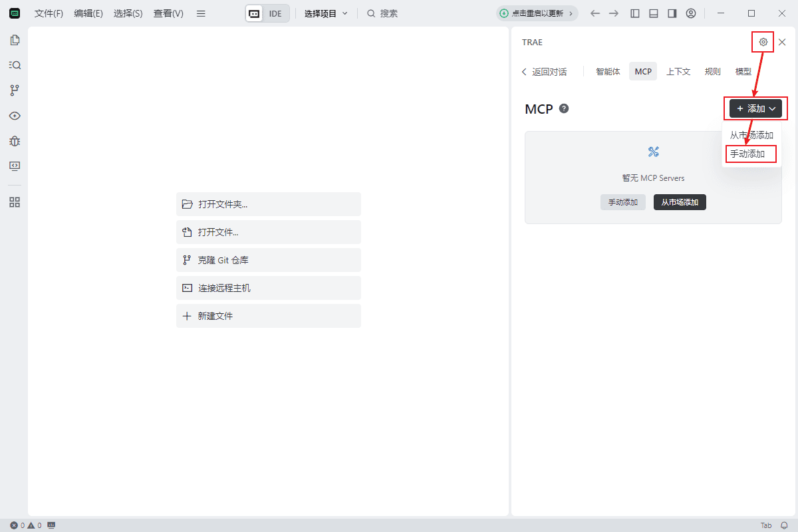The height and width of the screenshot is (532, 798).
Task: Click 返回对话 to go back
Action: coord(545,72)
